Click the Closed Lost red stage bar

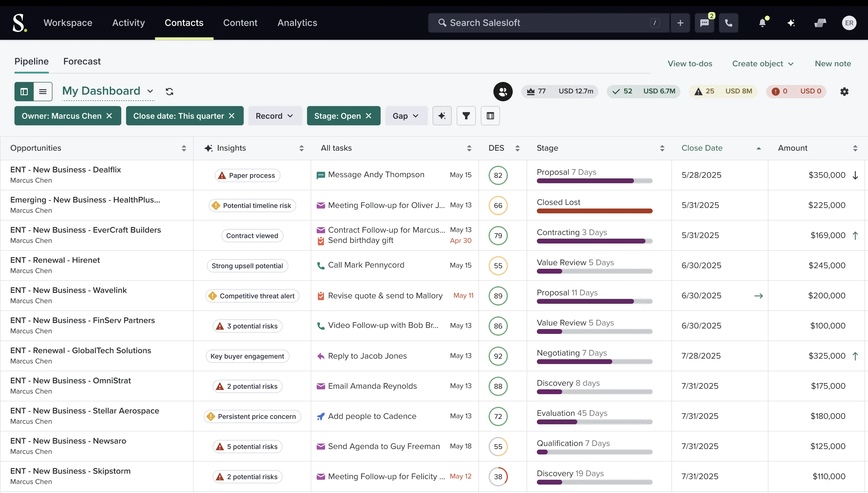coord(594,211)
